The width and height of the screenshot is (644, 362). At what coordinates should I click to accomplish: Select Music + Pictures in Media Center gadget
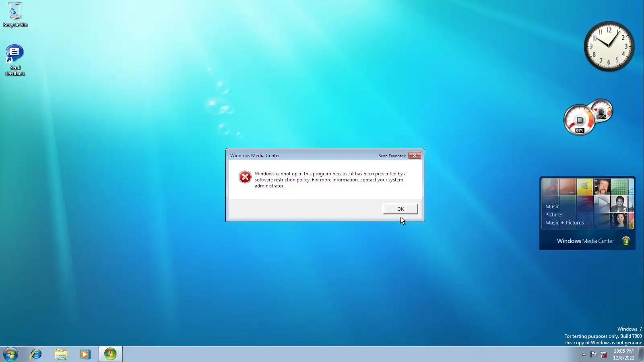564,222
